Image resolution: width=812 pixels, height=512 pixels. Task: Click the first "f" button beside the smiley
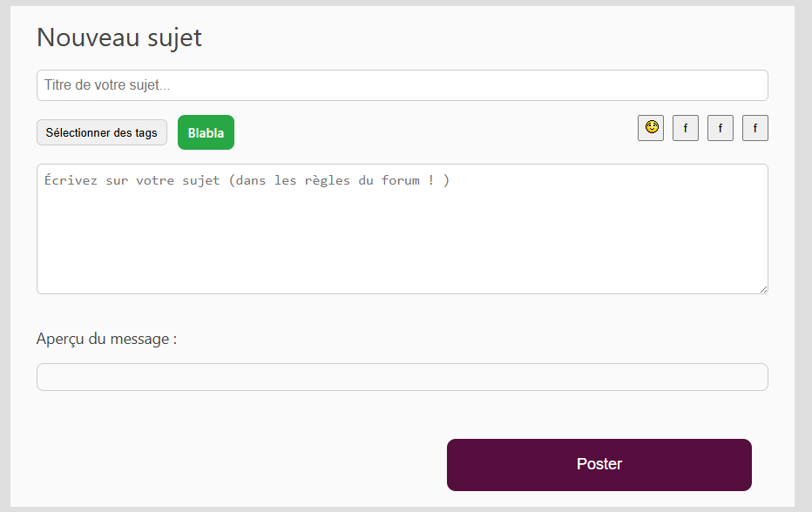[x=686, y=128]
